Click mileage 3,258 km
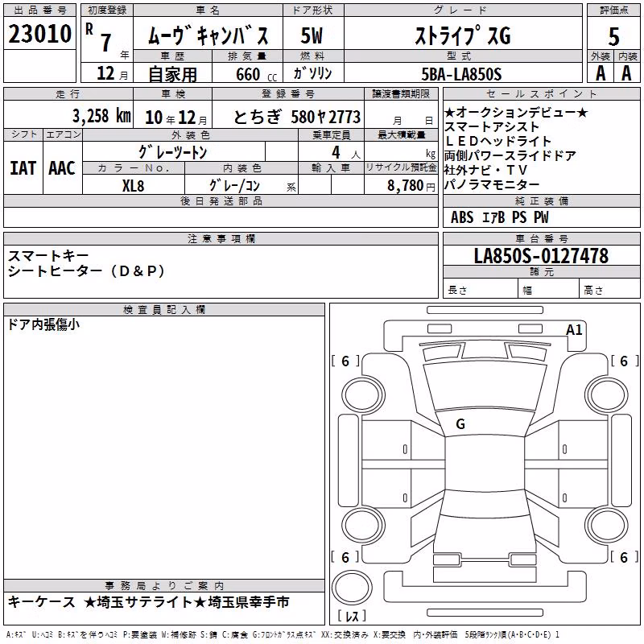The image size is (644, 644). click(102, 116)
